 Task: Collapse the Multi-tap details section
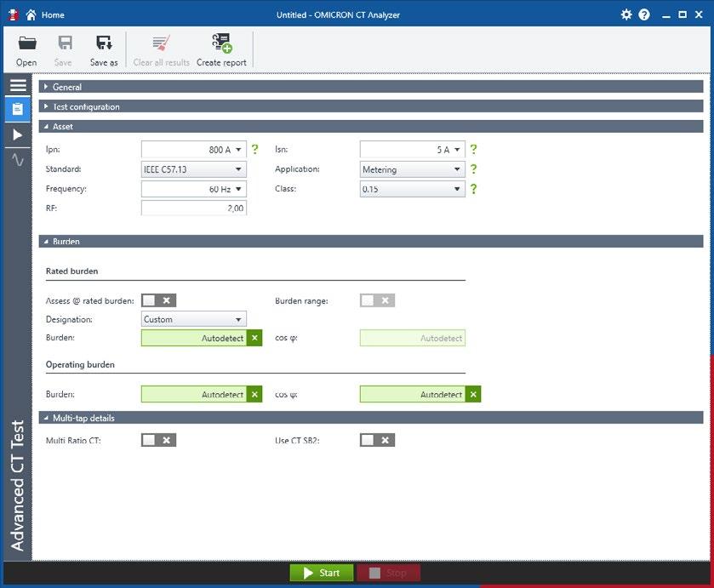click(371, 418)
